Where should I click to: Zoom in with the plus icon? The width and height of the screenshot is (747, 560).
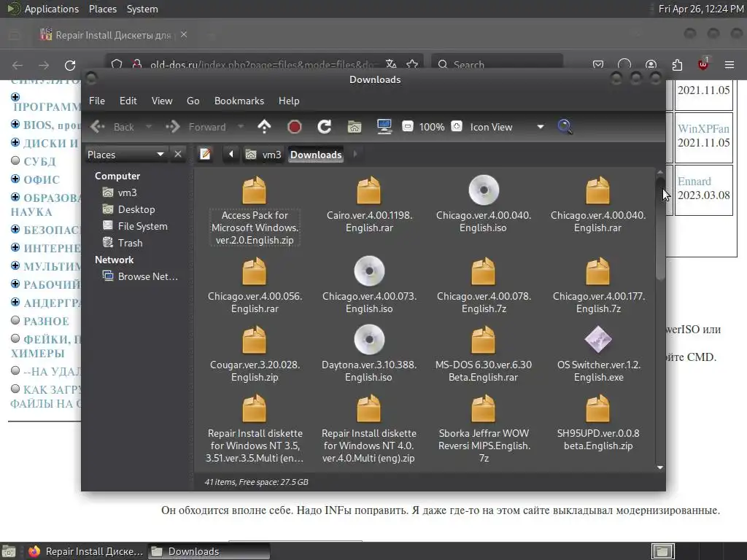coord(457,127)
